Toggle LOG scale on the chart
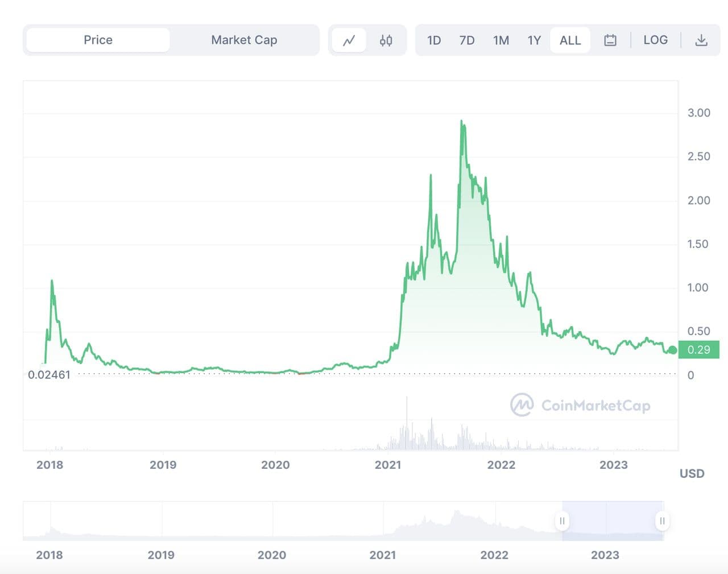The image size is (728, 574). click(x=655, y=40)
